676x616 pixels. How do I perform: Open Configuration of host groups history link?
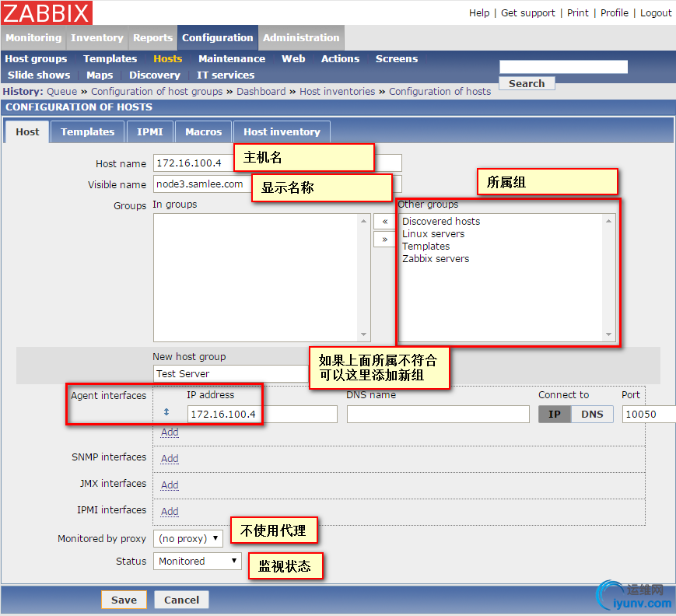pyautogui.click(x=156, y=91)
